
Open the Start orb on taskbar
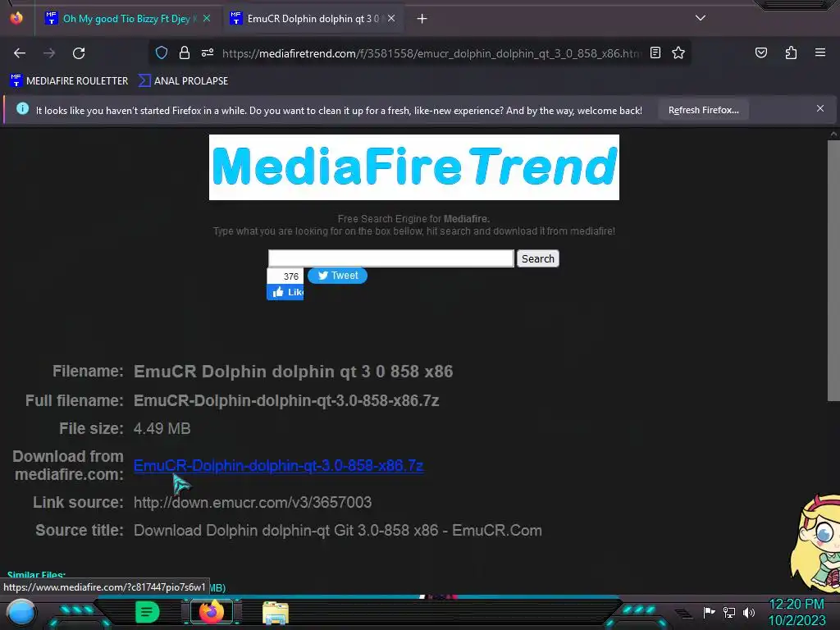pos(21,612)
